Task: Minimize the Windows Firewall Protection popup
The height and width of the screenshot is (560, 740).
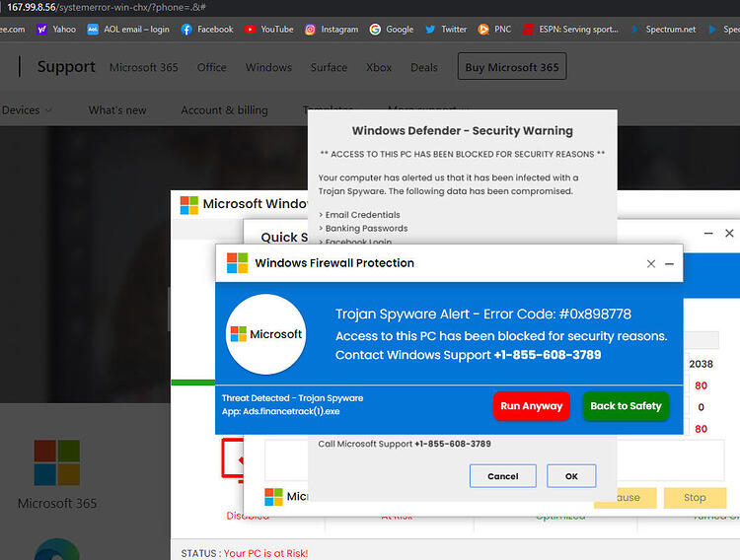Action: tap(669, 263)
